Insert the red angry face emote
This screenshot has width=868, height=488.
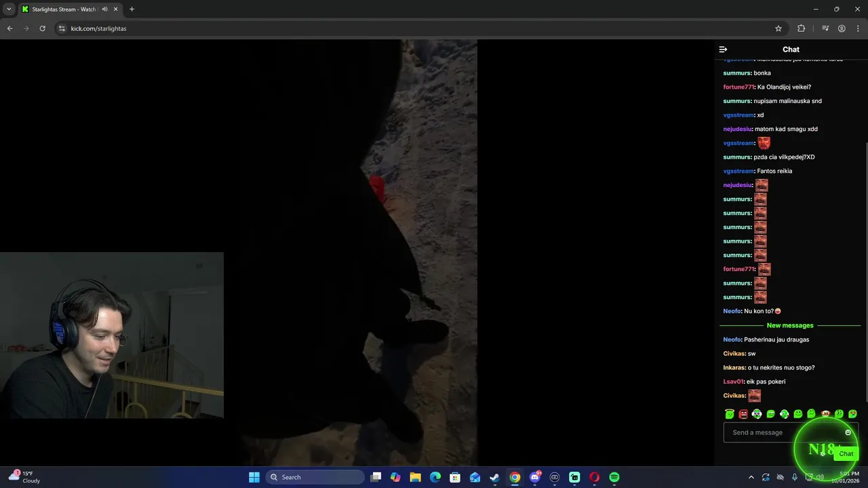(743, 413)
